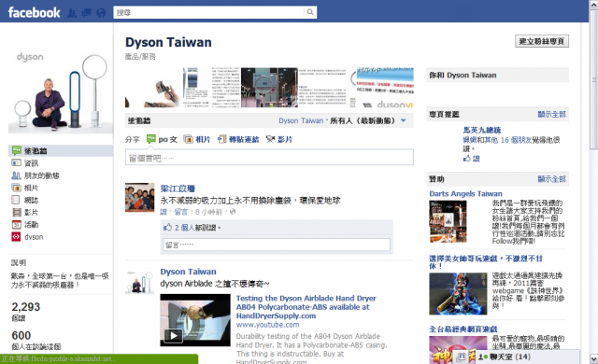Open friend requests icon in top bar
598x364 pixels.
point(72,13)
